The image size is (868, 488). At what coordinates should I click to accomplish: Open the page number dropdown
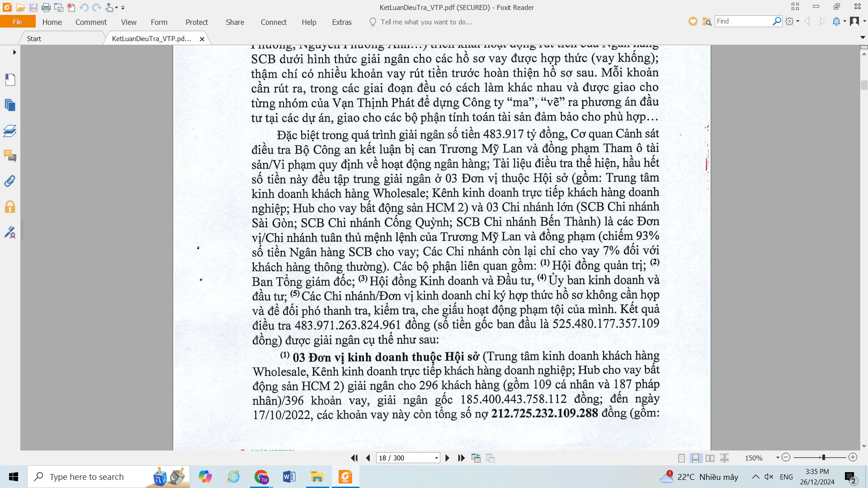point(436,458)
